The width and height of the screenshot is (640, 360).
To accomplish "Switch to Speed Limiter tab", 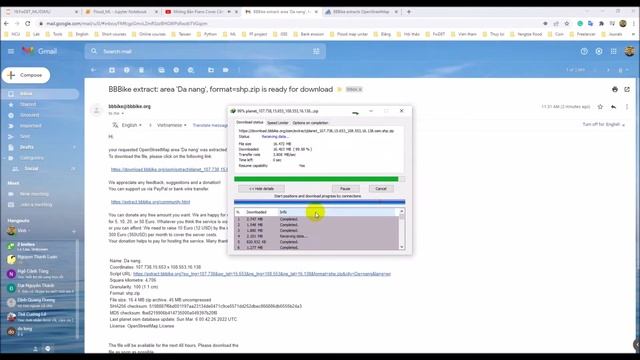I will click(x=278, y=123).
